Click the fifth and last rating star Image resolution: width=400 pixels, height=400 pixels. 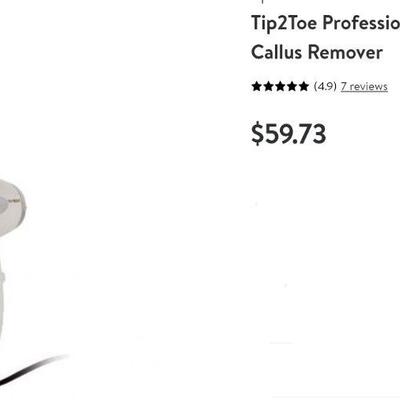(x=303, y=86)
